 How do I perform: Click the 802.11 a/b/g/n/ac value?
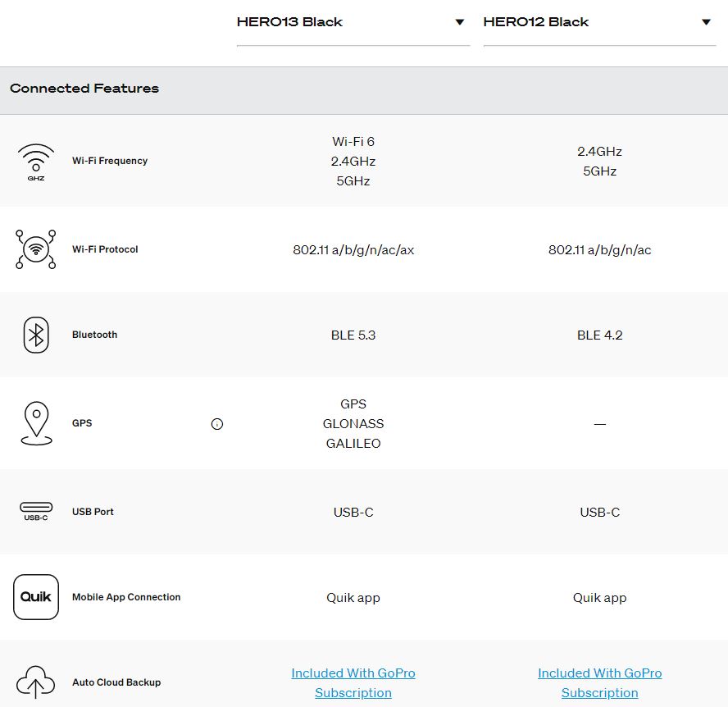click(x=600, y=250)
